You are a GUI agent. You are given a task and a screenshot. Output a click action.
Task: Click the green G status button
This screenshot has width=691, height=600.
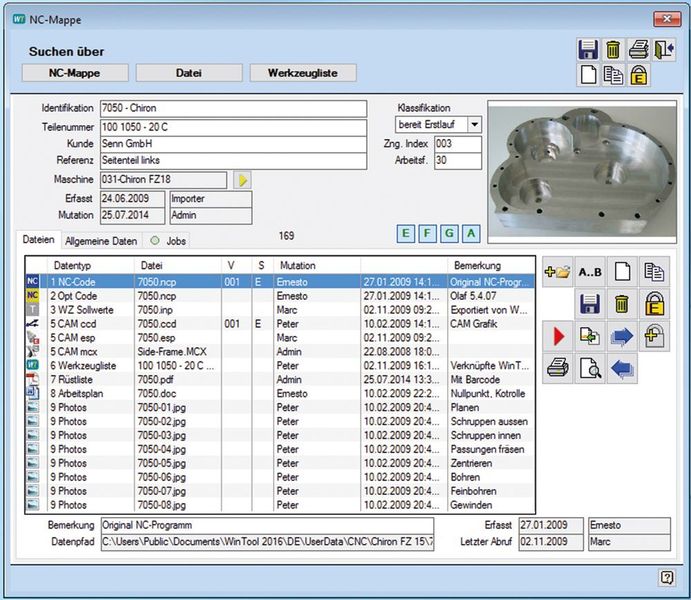click(x=449, y=233)
